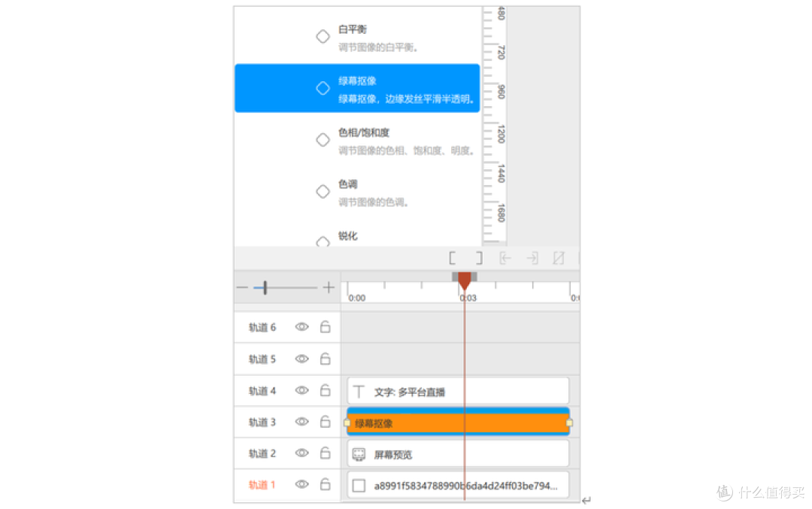Select the 锐化 filter title
Viewport: 812px width, 509px height.
click(348, 236)
